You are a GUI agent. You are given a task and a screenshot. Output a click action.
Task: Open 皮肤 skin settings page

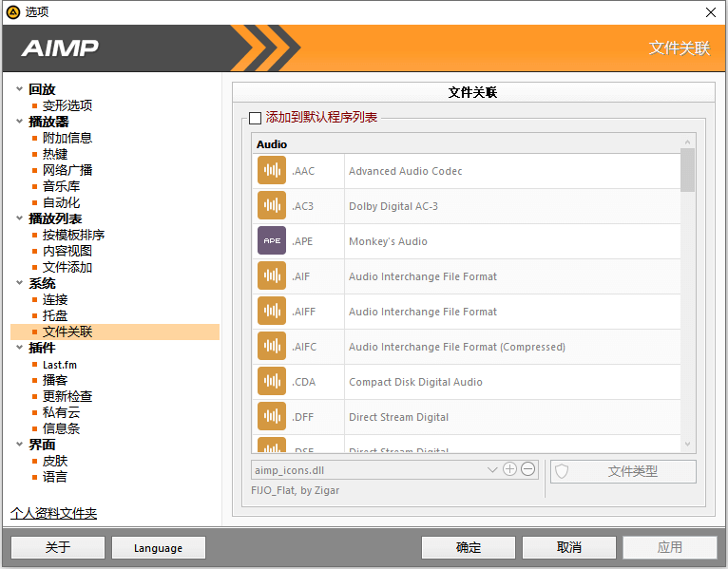(x=55, y=461)
